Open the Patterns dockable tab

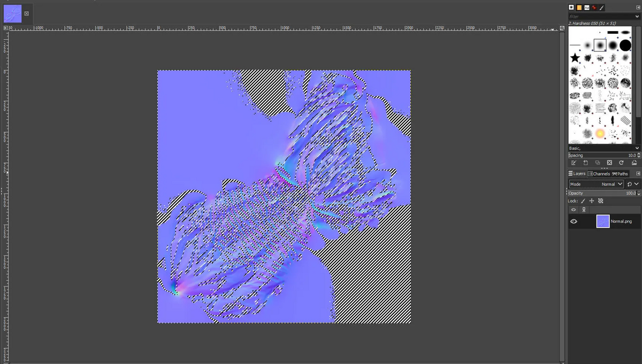click(x=579, y=7)
